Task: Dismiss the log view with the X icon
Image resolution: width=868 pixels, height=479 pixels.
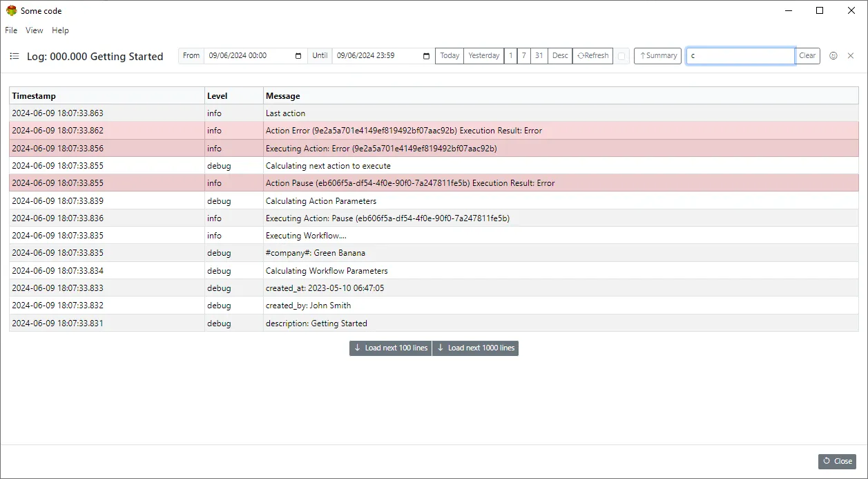Action: 851,55
